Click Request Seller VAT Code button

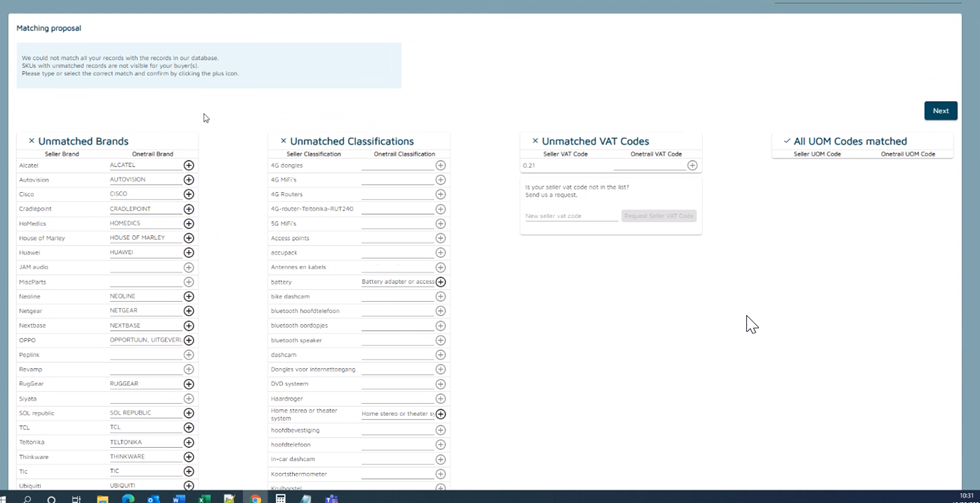click(658, 216)
